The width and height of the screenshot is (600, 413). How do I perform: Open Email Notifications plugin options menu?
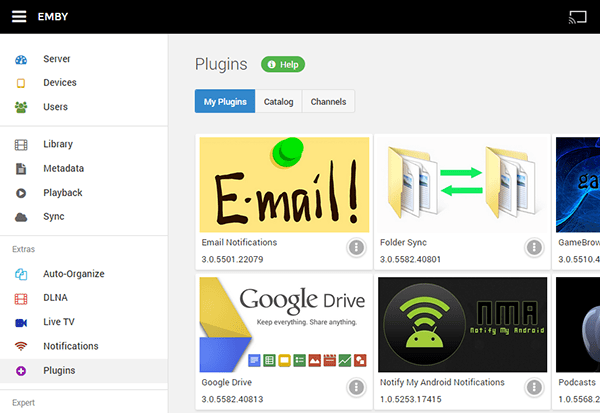point(356,247)
